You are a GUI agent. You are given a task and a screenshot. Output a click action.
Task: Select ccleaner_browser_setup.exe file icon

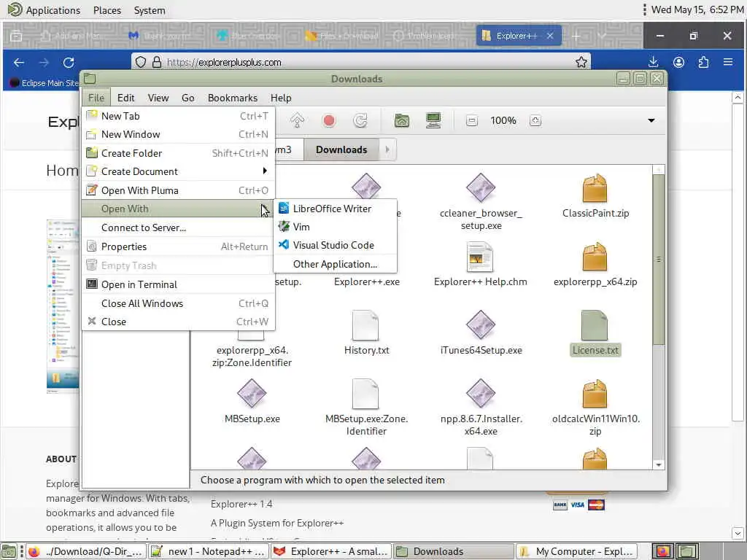481,187
